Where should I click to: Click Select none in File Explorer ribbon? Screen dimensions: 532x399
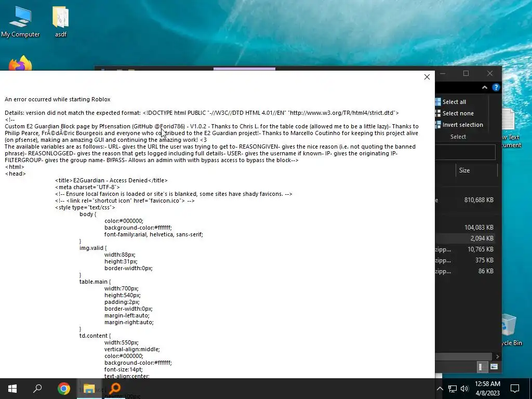tap(455, 113)
